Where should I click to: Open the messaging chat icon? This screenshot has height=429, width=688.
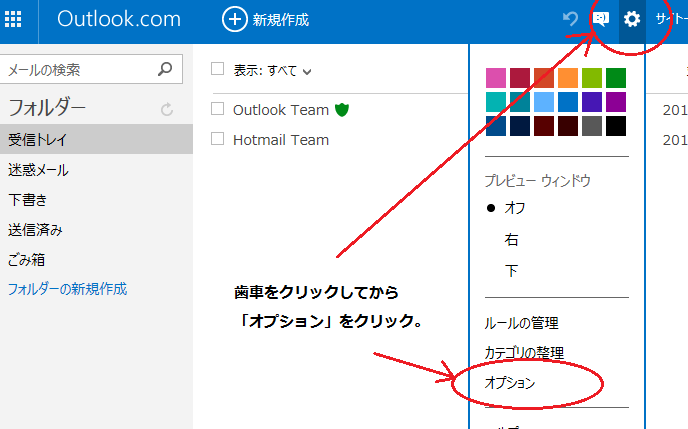point(601,19)
